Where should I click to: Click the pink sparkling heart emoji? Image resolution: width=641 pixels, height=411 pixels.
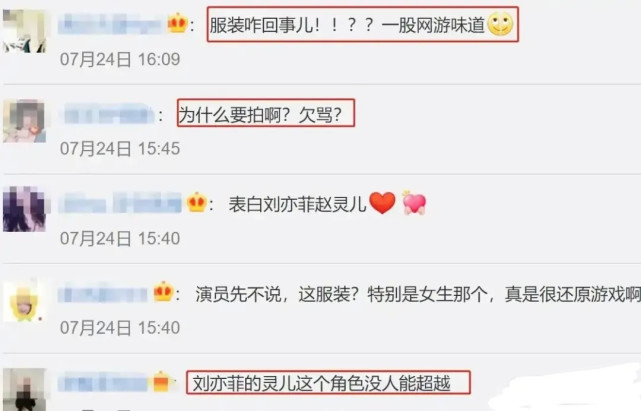click(414, 203)
